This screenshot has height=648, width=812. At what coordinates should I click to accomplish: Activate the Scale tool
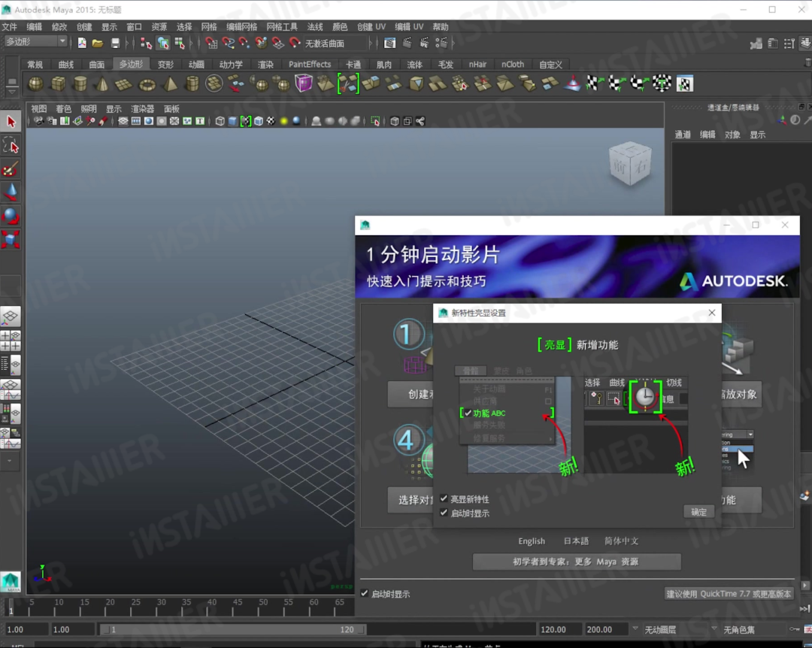[11, 240]
